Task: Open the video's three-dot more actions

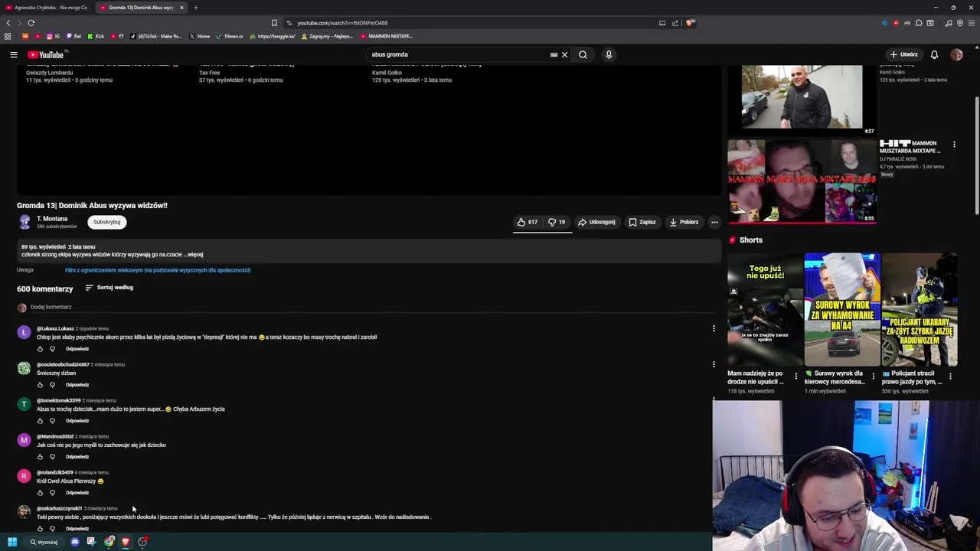Action: tap(714, 222)
